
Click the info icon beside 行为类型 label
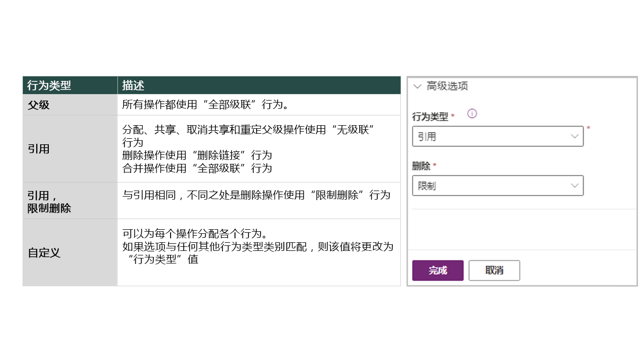click(472, 114)
